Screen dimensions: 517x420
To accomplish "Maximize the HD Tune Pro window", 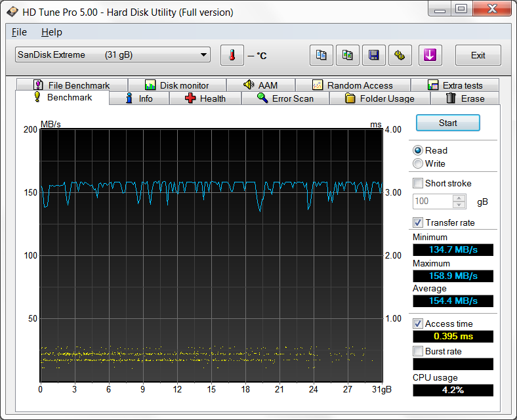I will (x=461, y=9).
